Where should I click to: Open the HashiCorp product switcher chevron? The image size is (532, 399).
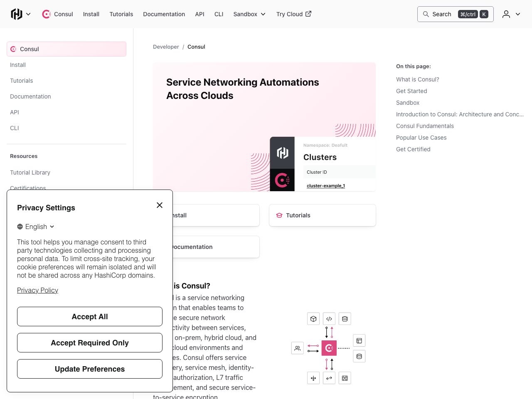(28, 14)
